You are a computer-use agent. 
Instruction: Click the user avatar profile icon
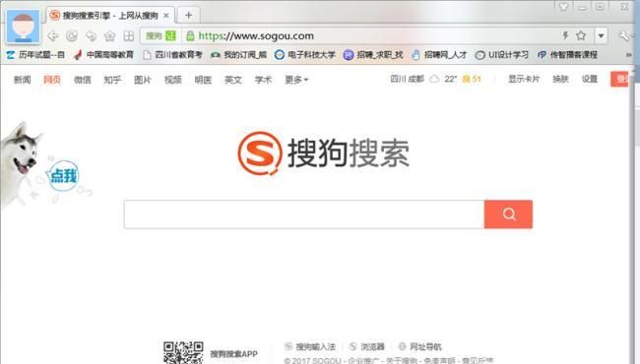pyautogui.click(x=24, y=27)
